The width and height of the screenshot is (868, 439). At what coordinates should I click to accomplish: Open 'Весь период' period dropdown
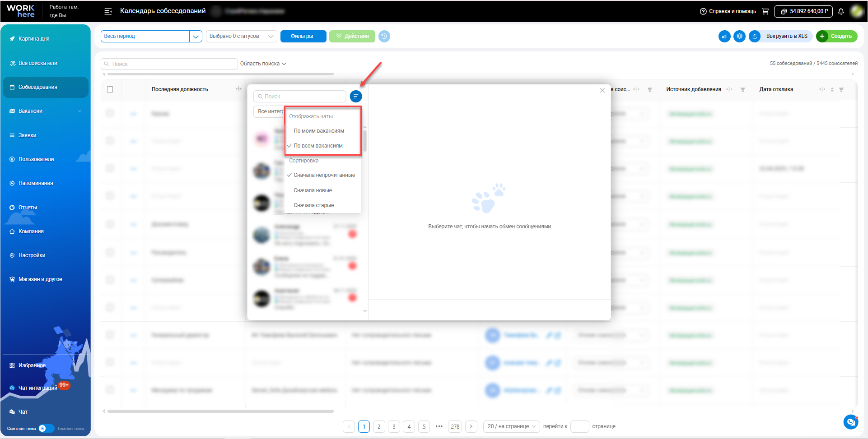click(x=151, y=36)
